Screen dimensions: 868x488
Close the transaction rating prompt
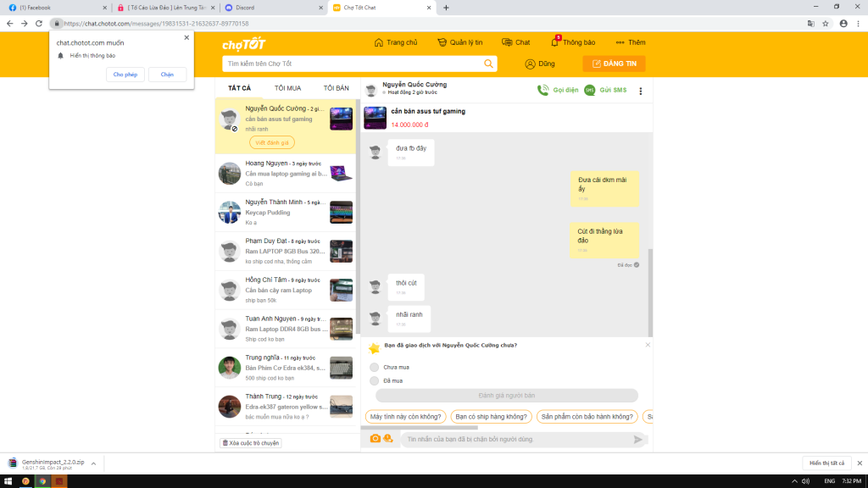(648, 345)
